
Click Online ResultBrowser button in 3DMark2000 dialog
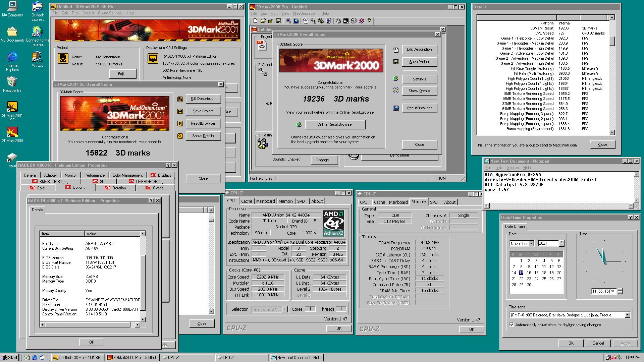[x=335, y=124]
